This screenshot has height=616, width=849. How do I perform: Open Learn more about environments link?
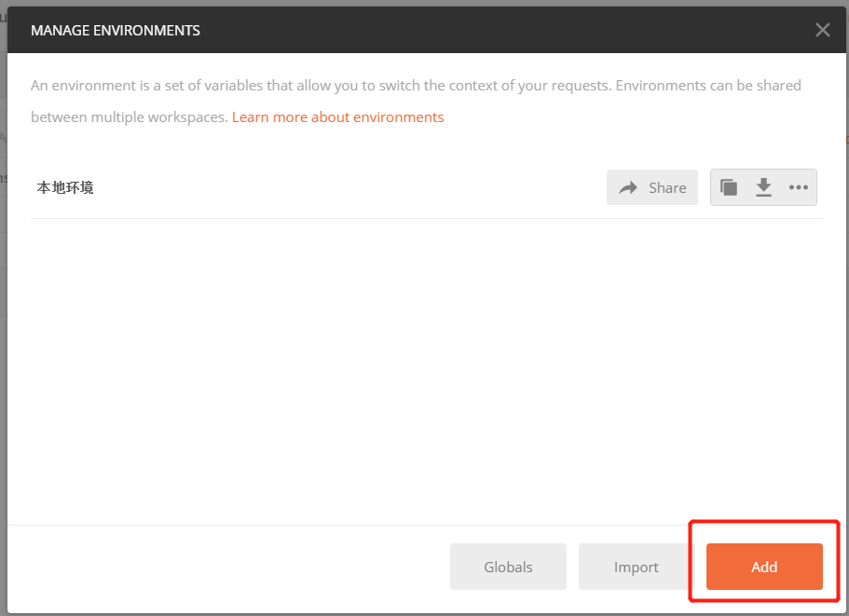[338, 116]
